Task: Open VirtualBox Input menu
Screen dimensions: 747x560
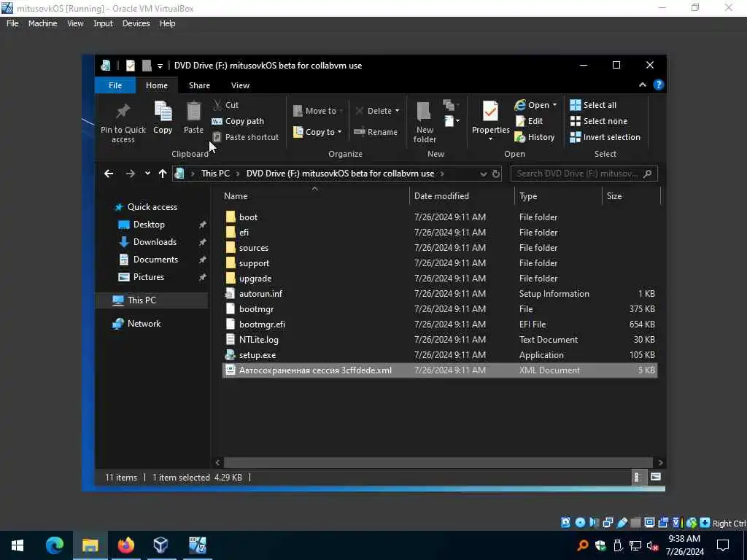Action: [103, 23]
